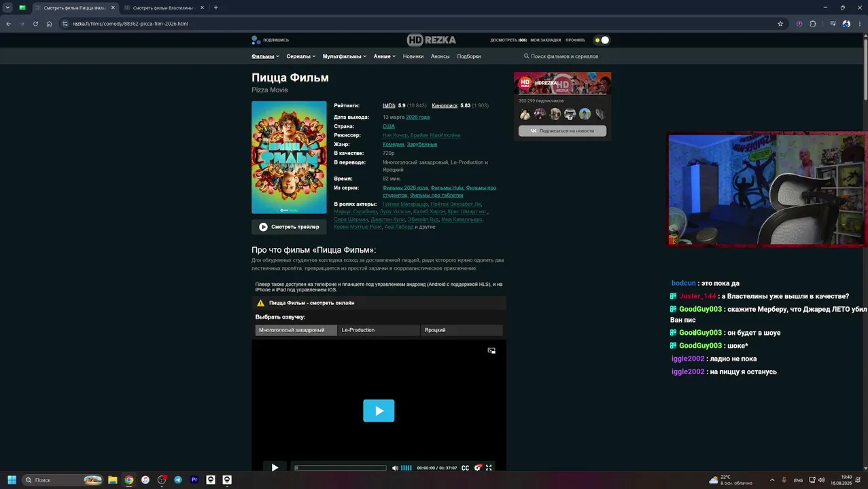Enable picture-in-picture icon in player corner

click(x=491, y=350)
